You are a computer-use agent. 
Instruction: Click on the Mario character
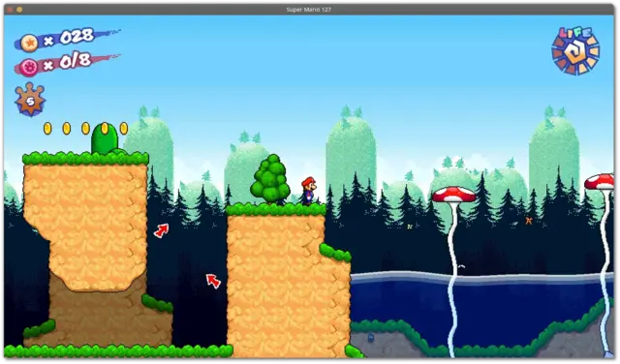[x=308, y=191]
